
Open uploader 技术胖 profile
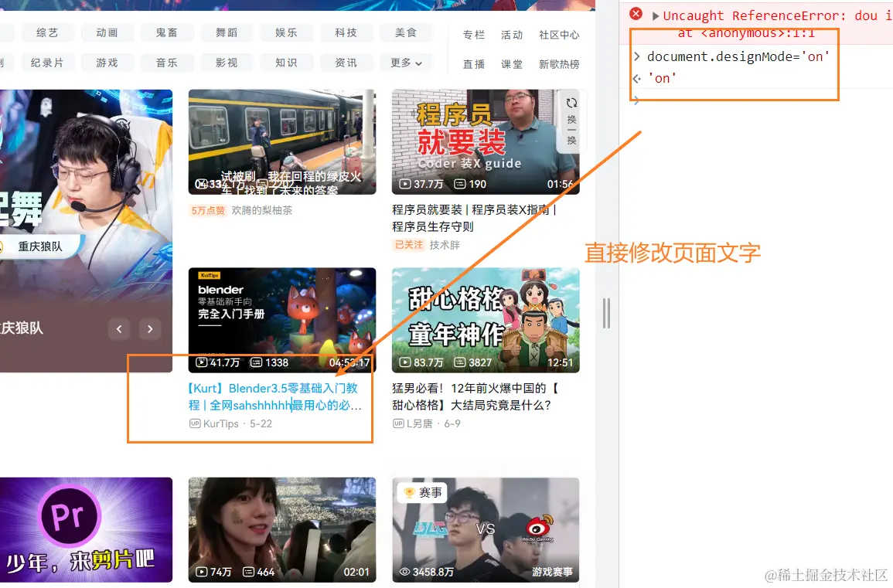click(x=445, y=245)
